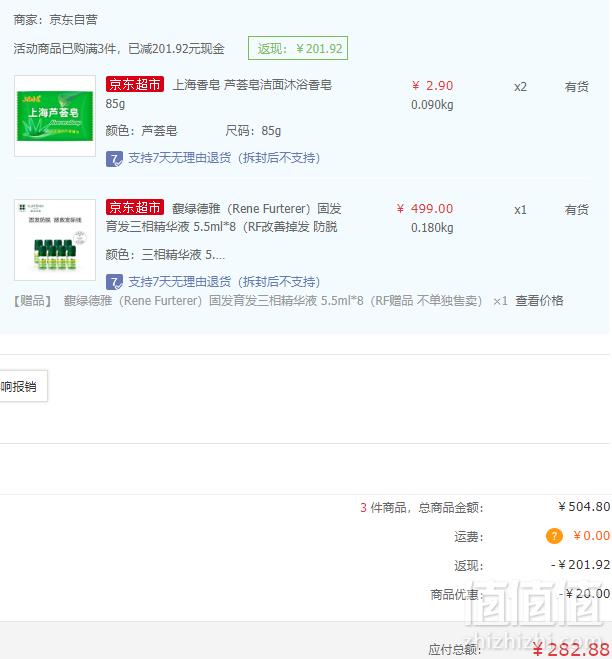The image size is (612, 659).
Task: Click the soap's 有货 stock status
Action: (x=576, y=87)
